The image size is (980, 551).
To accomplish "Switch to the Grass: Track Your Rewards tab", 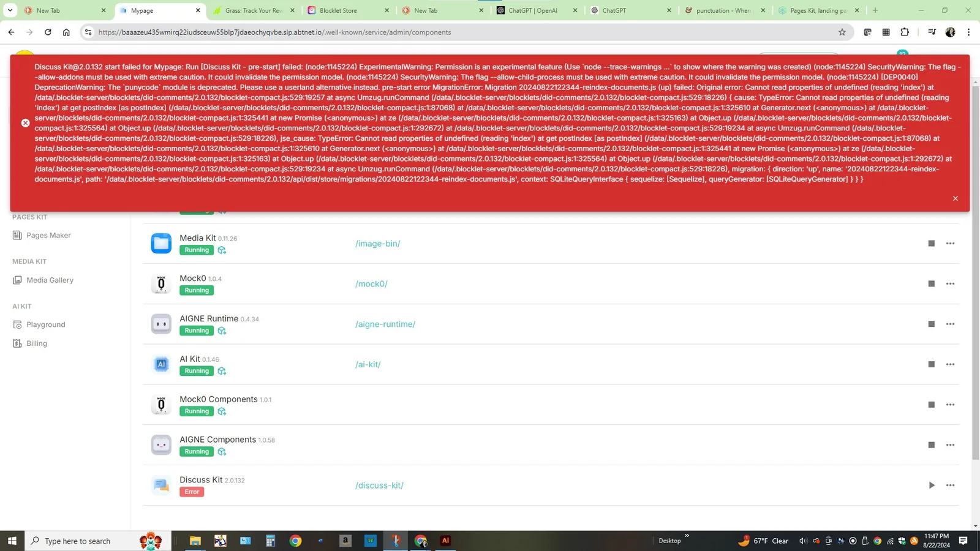I will (x=254, y=10).
